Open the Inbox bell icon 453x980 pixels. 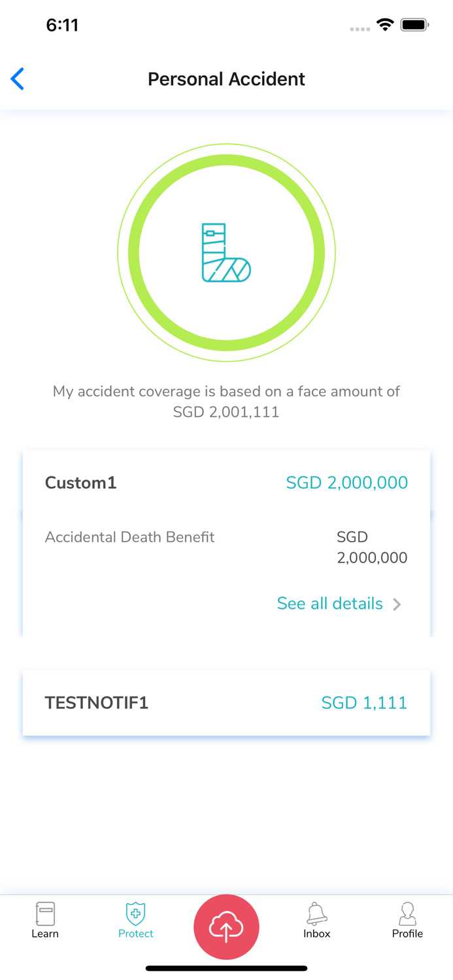(316, 913)
